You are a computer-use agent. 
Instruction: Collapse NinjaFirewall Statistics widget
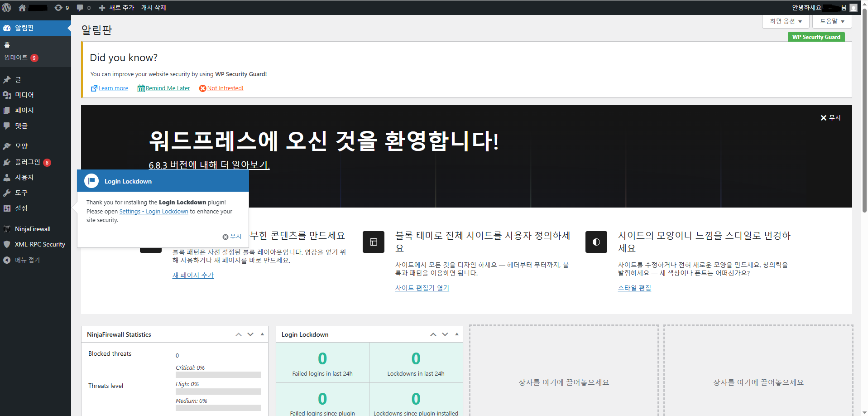point(262,334)
